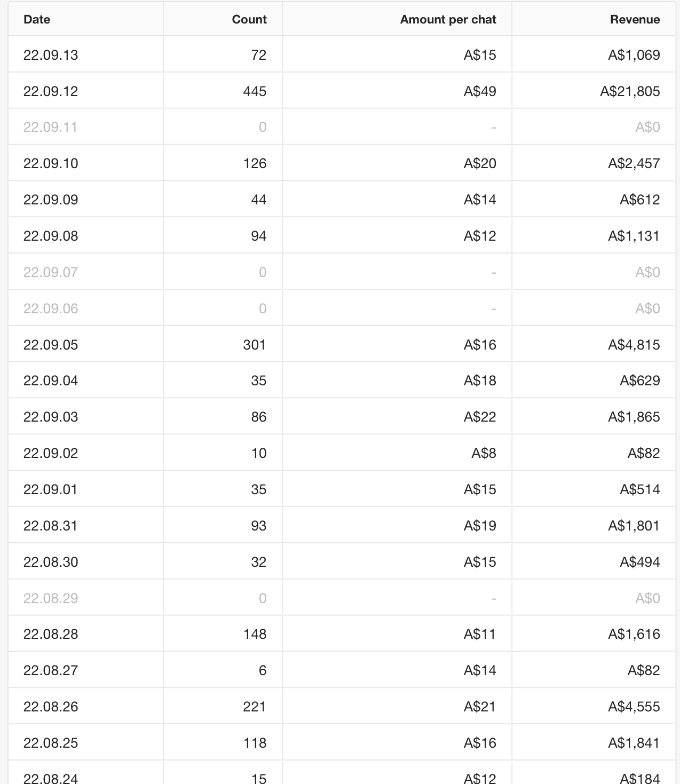The image size is (680, 784).
Task: Click the greyed 22.08.29 date cell
Action: (51, 598)
